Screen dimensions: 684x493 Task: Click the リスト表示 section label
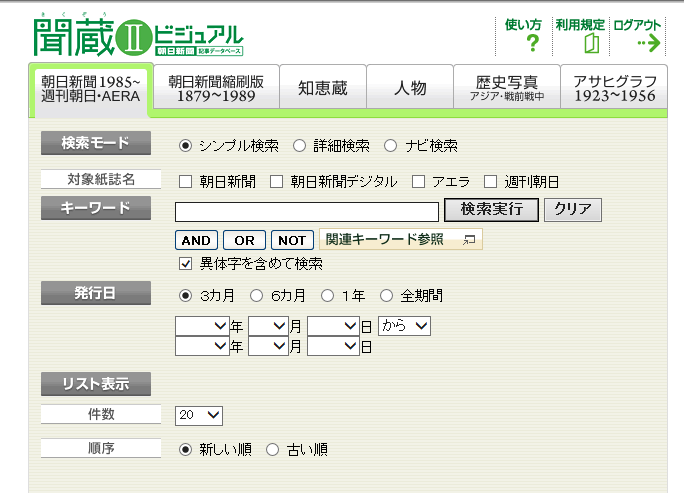click(x=96, y=384)
